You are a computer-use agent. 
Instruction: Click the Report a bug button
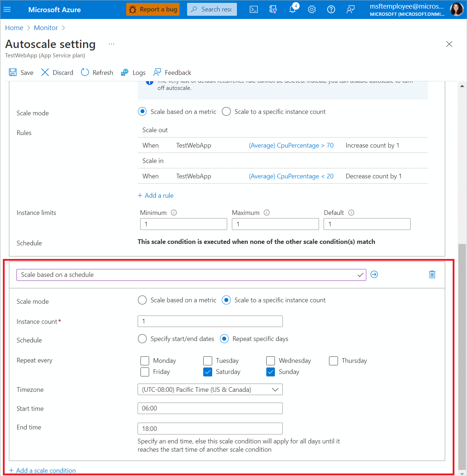pos(153,9)
